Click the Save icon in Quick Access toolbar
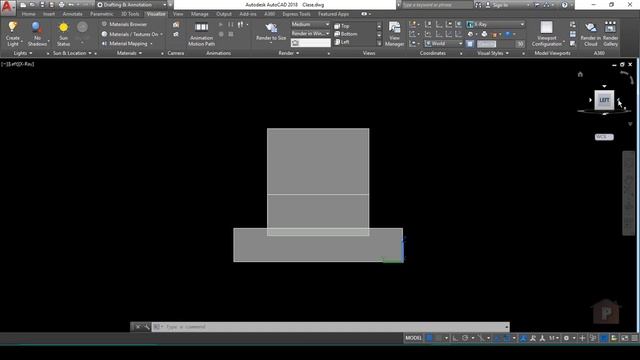 (x=42, y=5)
